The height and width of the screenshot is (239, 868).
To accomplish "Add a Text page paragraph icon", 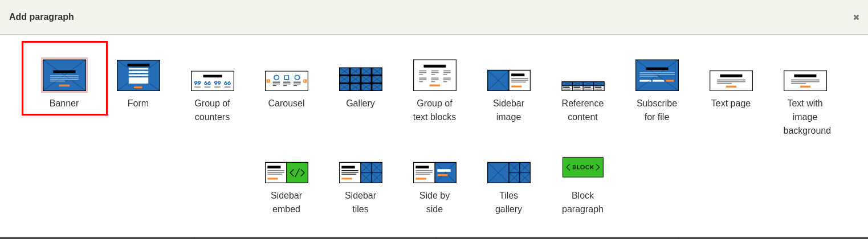I will click(731, 81).
